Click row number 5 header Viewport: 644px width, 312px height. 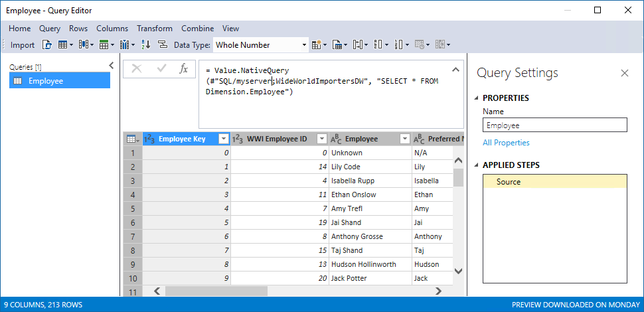pyautogui.click(x=133, y=208)
